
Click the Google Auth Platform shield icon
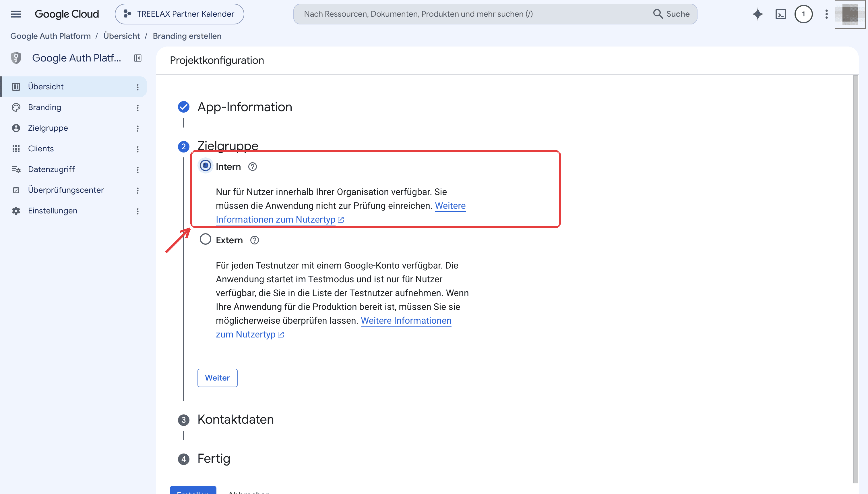[x=16, y=58]
